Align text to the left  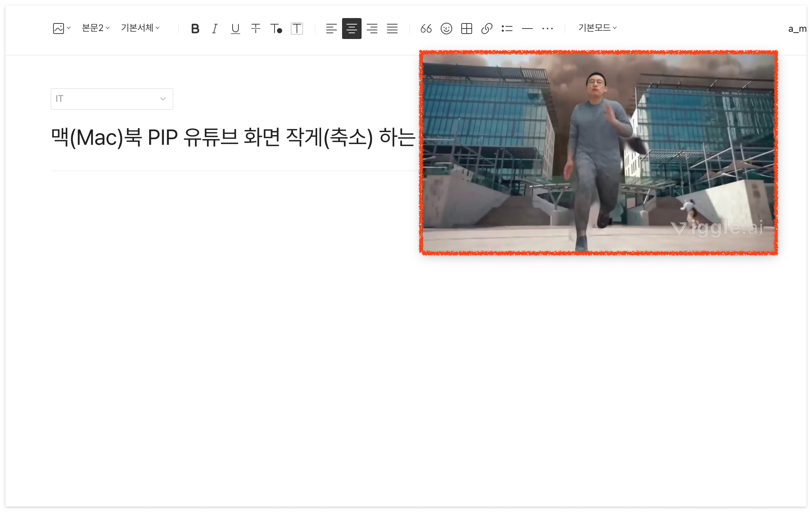tap(331, 28)
